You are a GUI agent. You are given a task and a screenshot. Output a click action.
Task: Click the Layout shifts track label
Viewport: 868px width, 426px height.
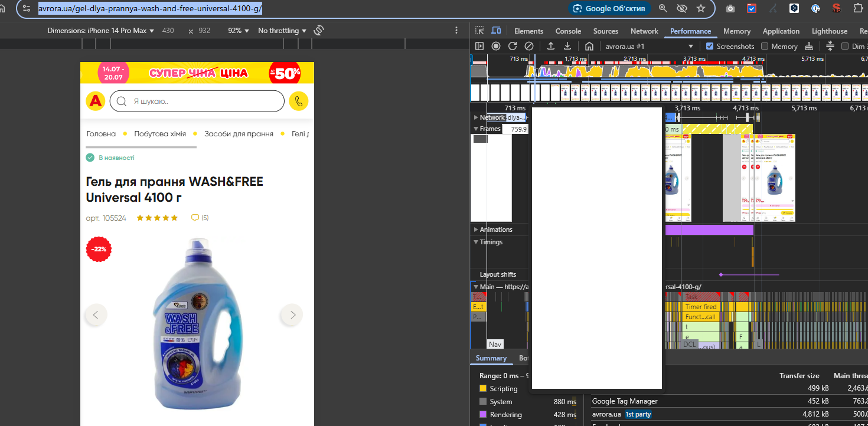click(498, 274)
